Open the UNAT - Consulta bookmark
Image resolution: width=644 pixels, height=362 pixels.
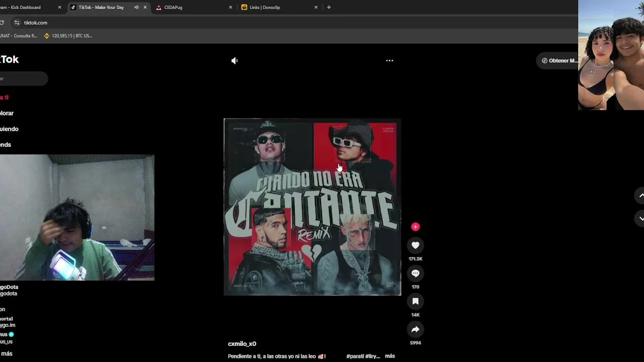click(19, 36)
